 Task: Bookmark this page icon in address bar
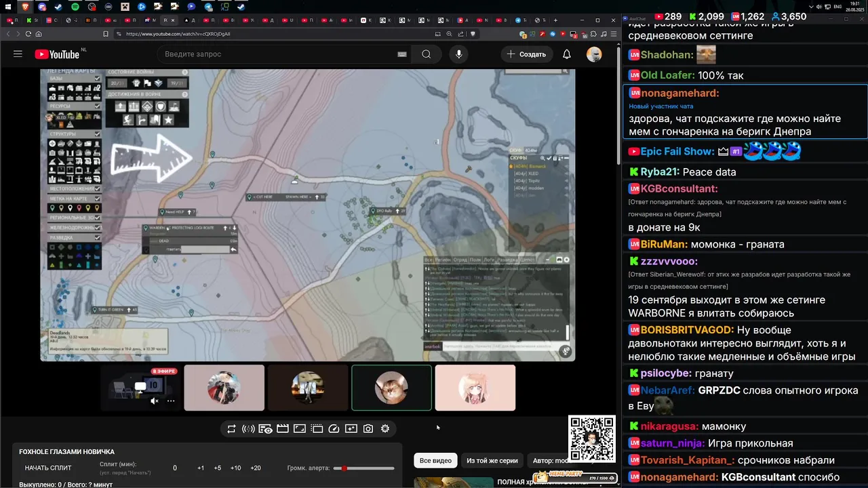106,34
